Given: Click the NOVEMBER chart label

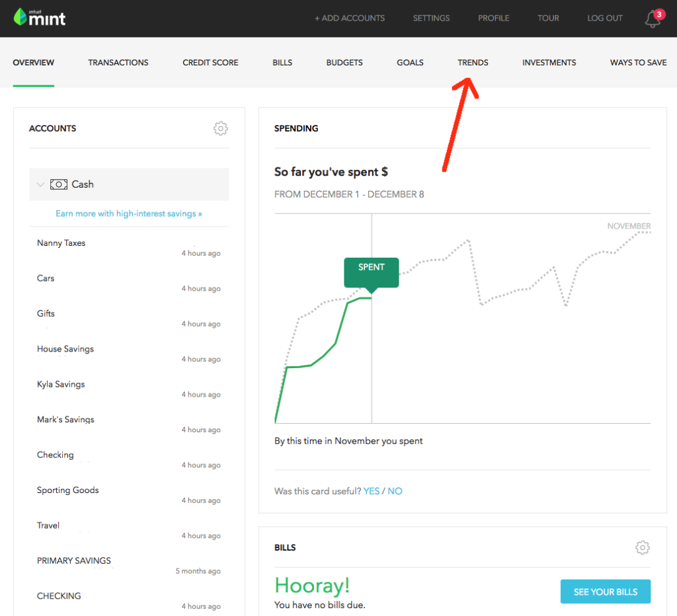Looking at the screenshot, I should click(x=629, y=226).
